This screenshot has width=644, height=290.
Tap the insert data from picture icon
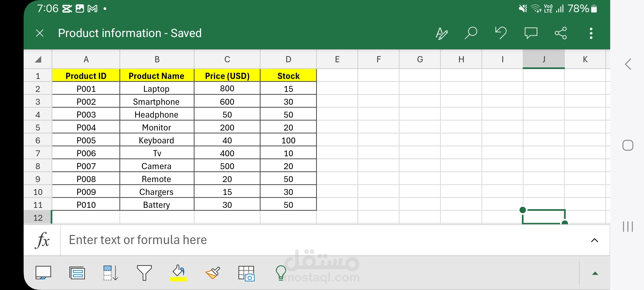pos(246,274)
